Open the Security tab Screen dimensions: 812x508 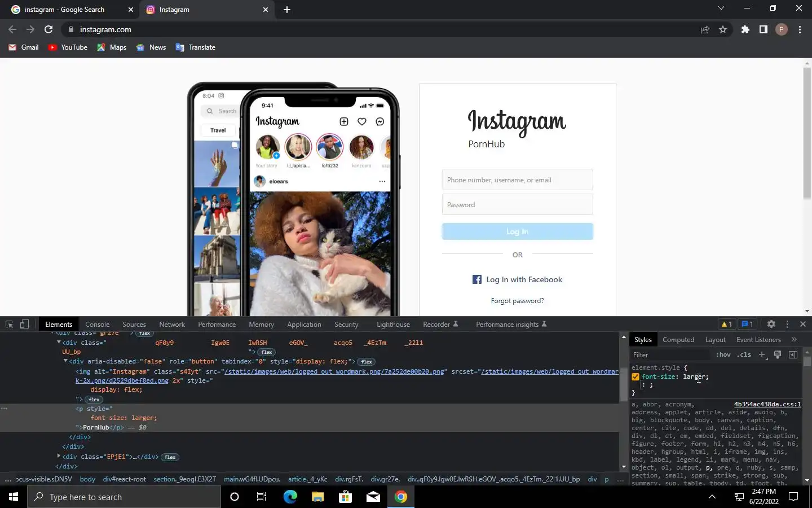pyautogui.click(x=346, y=324)
